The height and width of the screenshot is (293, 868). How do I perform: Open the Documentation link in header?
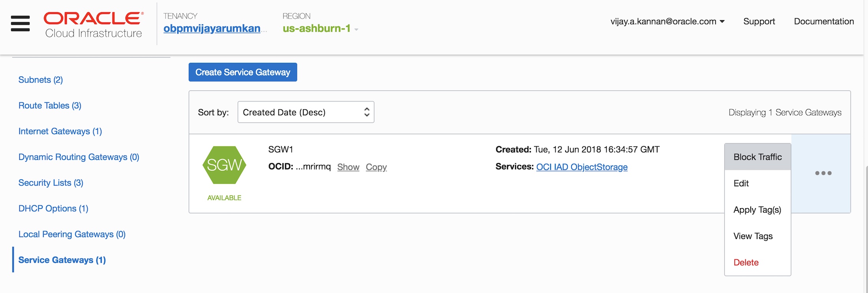824,21
